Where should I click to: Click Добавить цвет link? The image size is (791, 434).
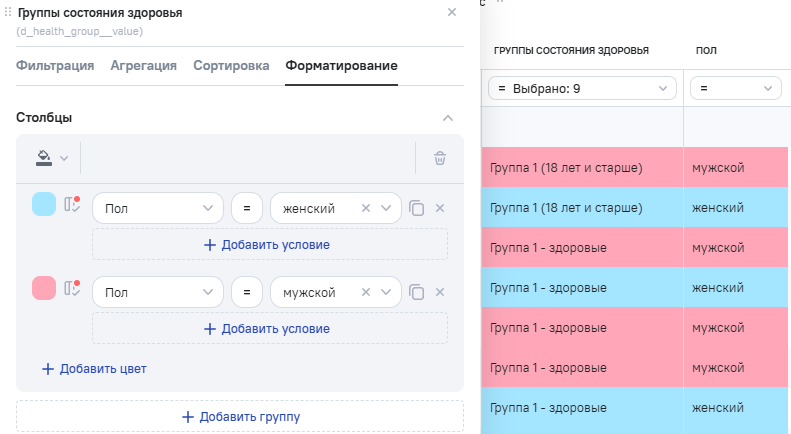tap(94, 369)
